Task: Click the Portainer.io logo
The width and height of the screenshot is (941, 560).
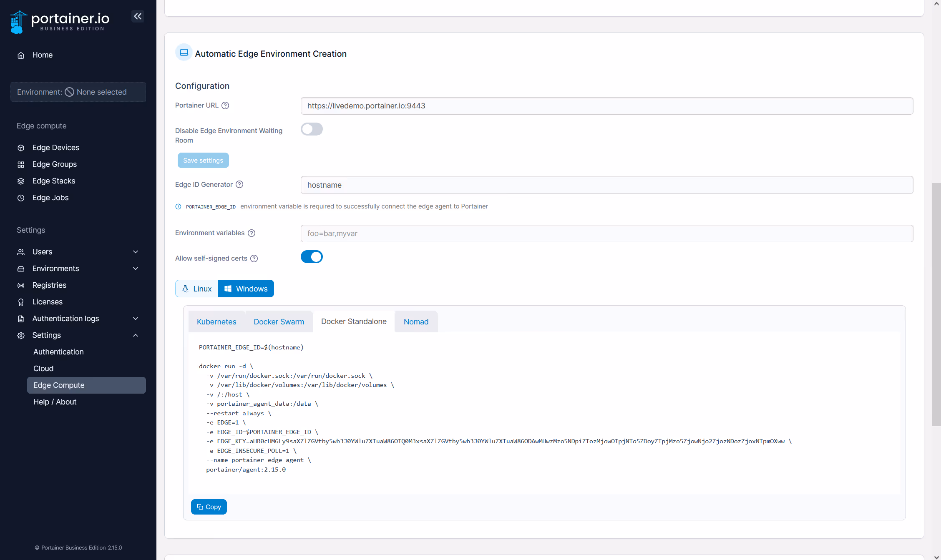Action: pos(60,22)
